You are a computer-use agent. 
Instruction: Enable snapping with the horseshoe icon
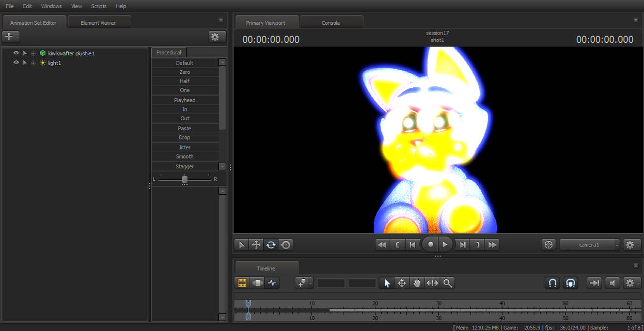552,283
